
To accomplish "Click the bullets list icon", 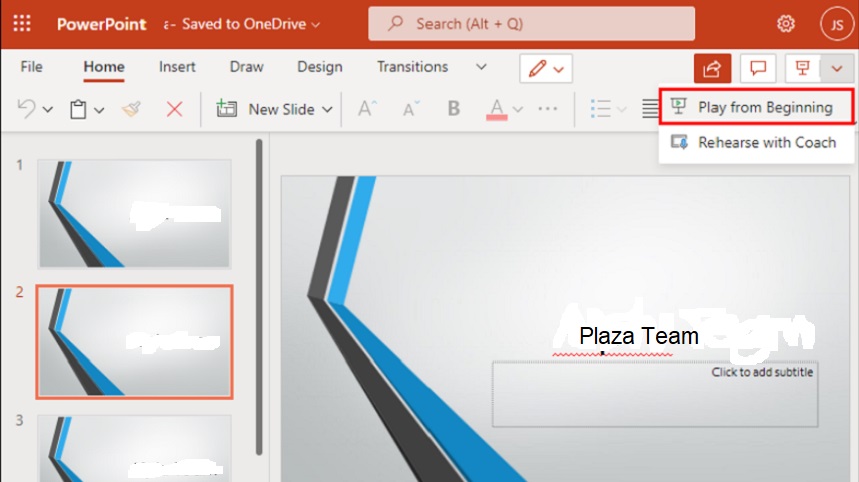I will pyautogui.click(x=601, y=108).
